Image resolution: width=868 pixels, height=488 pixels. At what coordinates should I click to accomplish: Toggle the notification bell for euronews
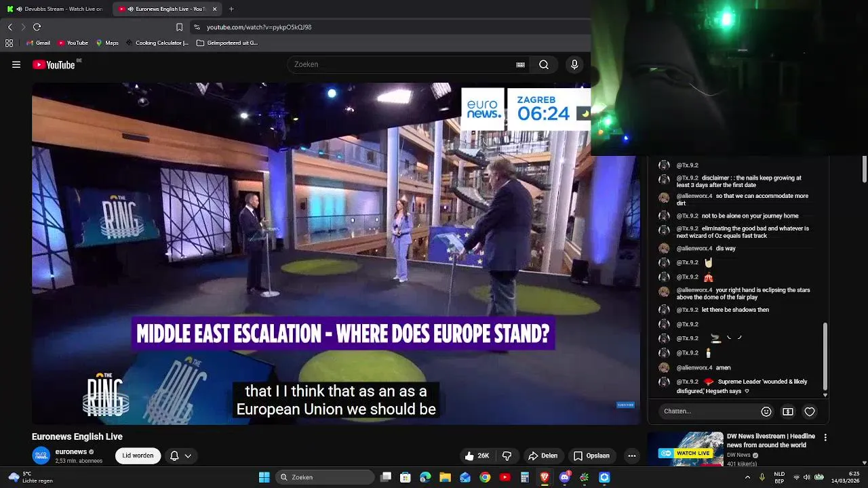[174, 455]
